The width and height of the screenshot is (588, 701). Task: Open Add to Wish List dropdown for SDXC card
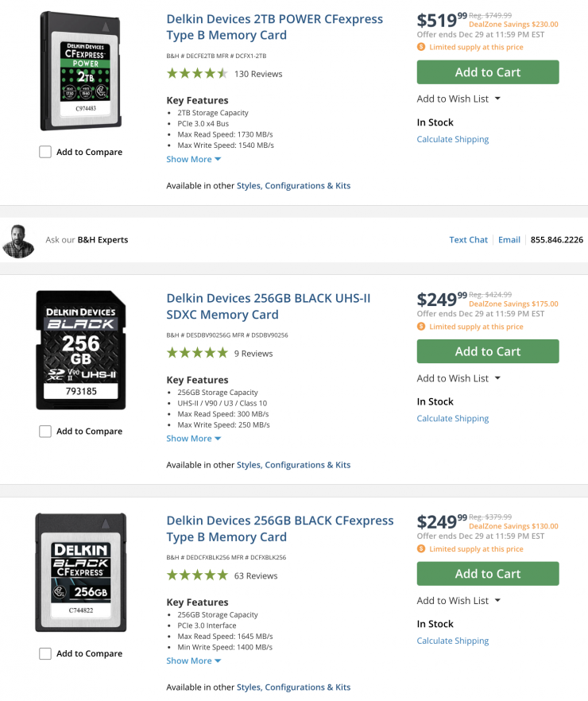458,378
